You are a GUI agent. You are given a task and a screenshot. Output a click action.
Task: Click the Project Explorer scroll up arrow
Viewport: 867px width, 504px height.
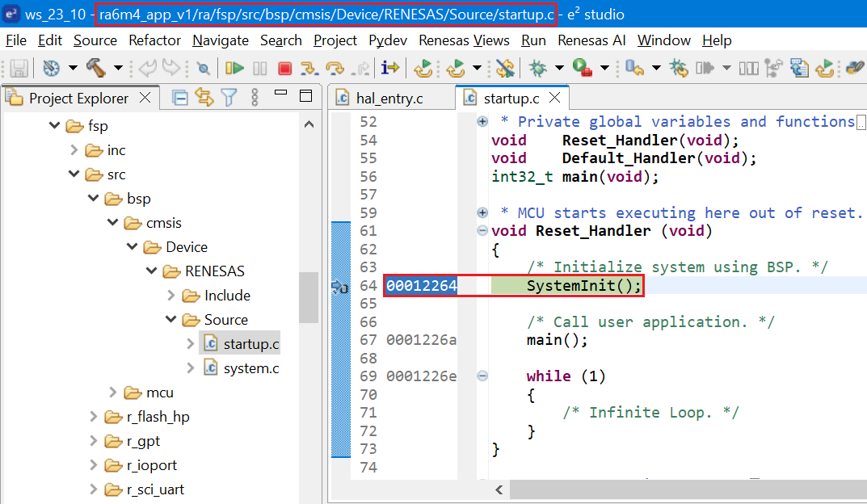tap(309, 124)
